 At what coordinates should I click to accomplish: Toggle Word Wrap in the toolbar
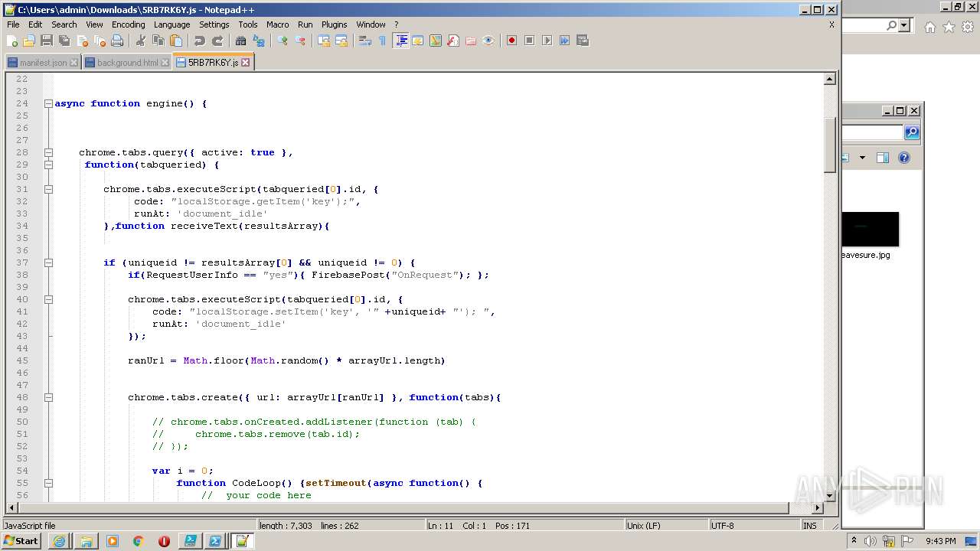pos(365,41)
